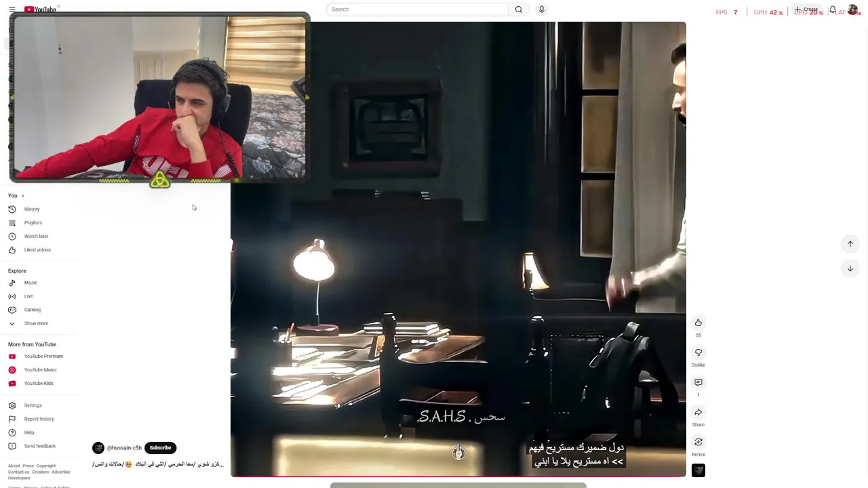Viewport: 868px width, 488px height.
Task: Expand the You section chevron
Action: pyautogui.click(x=22, y=196)
